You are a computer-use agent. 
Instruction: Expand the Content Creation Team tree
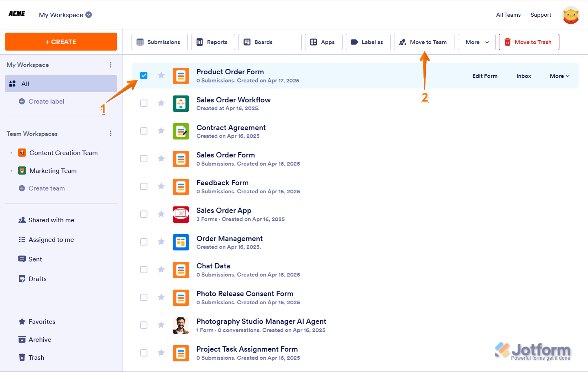click(x=11, y=153)
